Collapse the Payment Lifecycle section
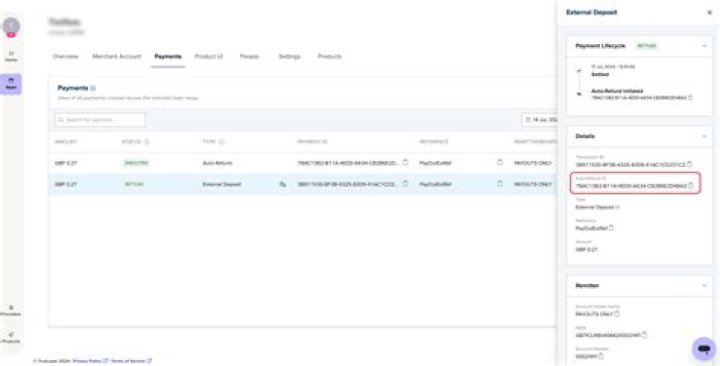 tap(704, 46)
